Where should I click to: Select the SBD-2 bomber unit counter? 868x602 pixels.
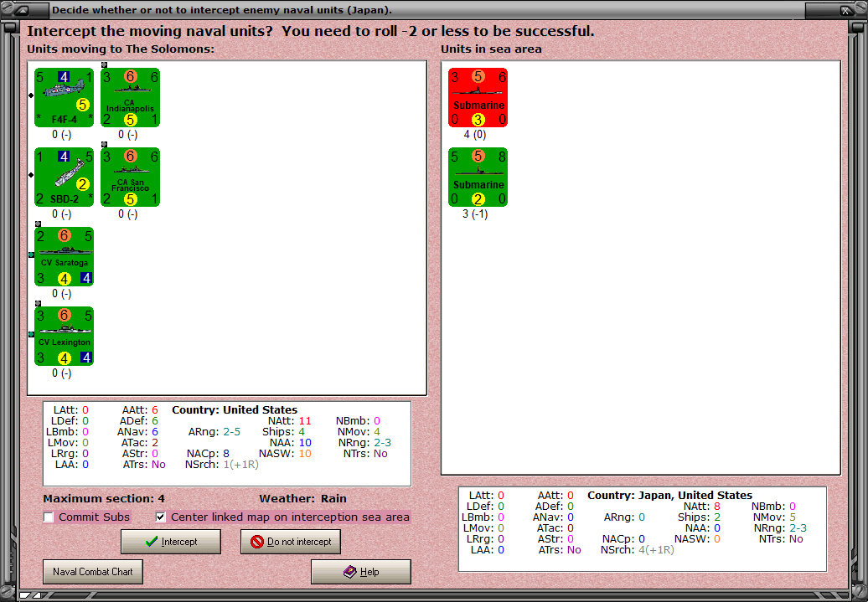65,177
